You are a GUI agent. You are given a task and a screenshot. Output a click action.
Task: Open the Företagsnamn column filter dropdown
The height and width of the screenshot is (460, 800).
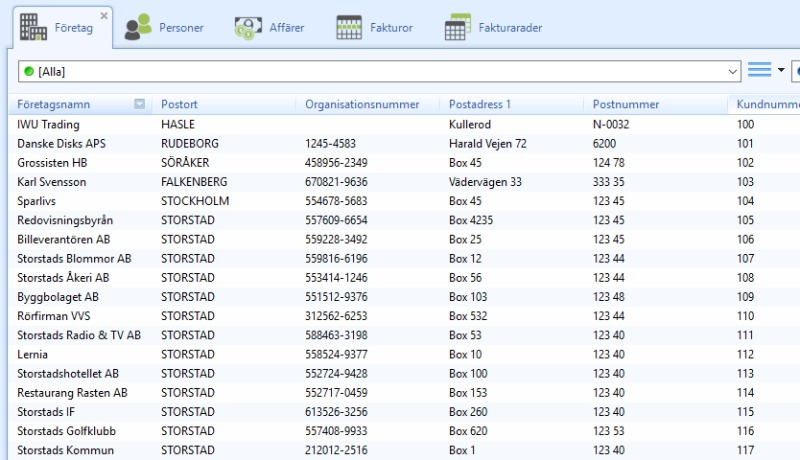(139, 104)
